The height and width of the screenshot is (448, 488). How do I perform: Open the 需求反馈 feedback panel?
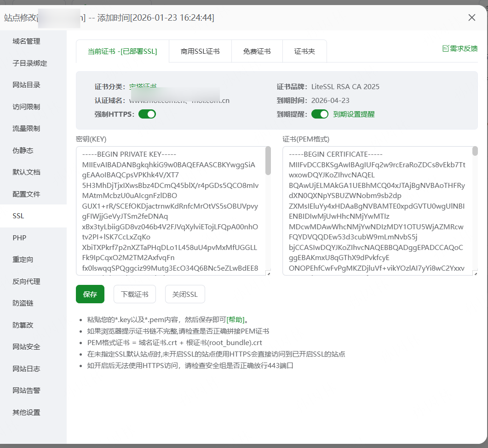click(x=460, y=47)
